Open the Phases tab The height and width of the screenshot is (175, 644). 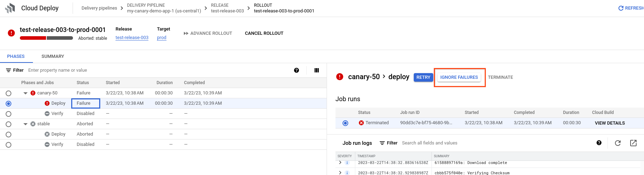tap(16, 56)
